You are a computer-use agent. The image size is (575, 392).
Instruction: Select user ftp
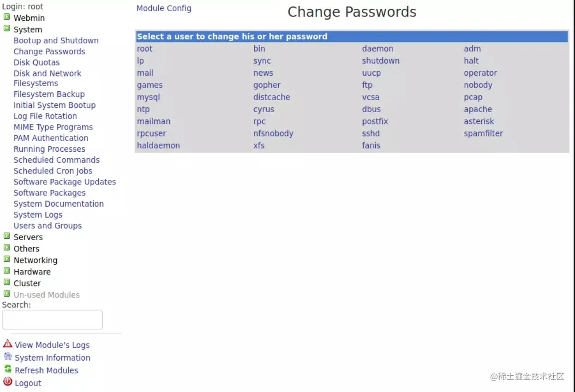367,85
